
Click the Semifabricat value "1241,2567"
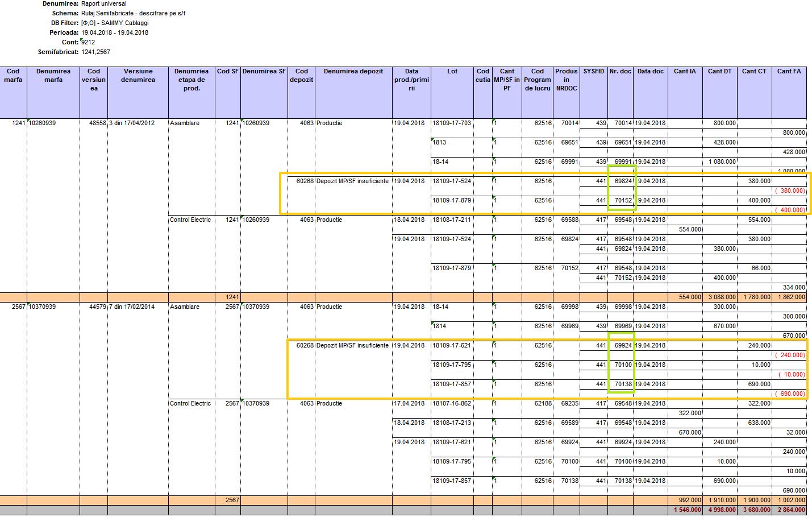(96, 52)
